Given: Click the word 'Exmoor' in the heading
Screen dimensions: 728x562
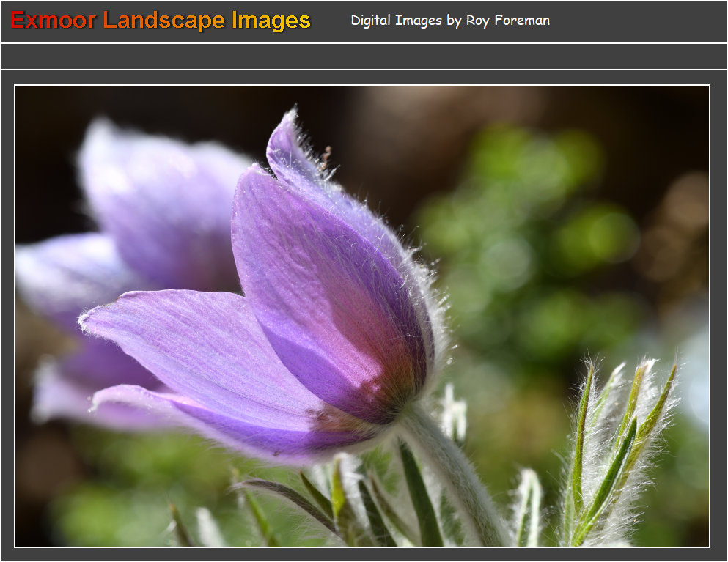Looking at the screenshot, I should (53, 21).
